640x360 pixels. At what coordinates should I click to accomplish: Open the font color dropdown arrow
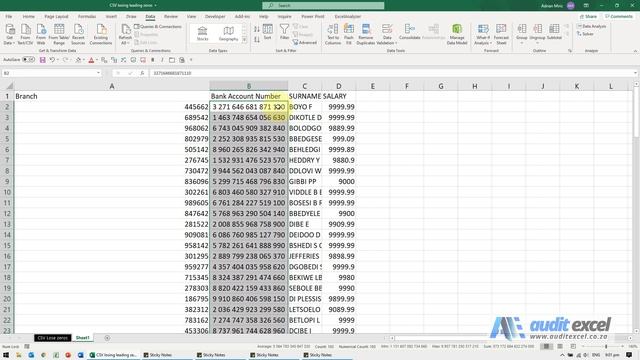(x=97, y=60)
